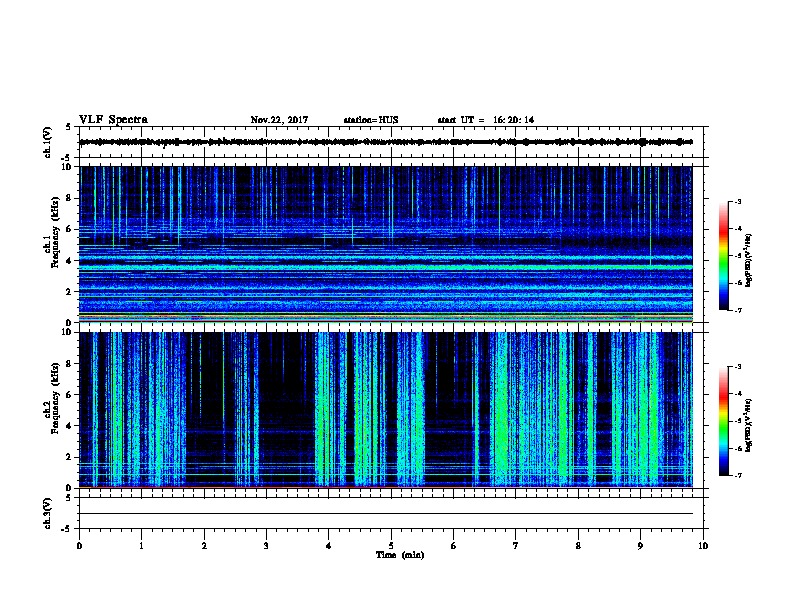Click the log(PSD) label beside ch.2 colorbar
Screen dimensions: 792x612
click(748, 425)
